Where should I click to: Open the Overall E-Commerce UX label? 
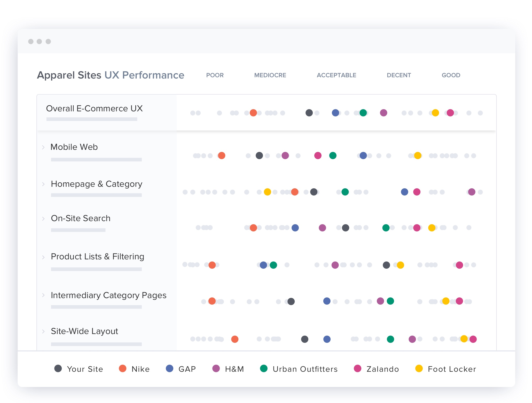94,109
